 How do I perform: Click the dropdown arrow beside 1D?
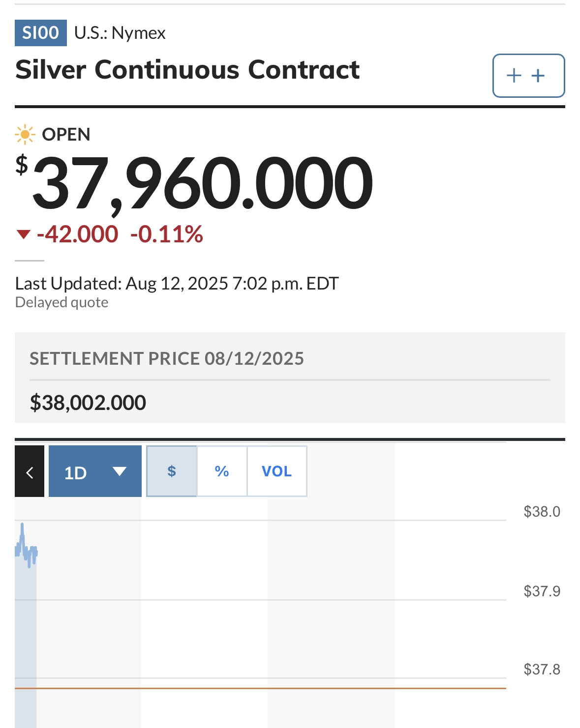(x=120, y=471)
